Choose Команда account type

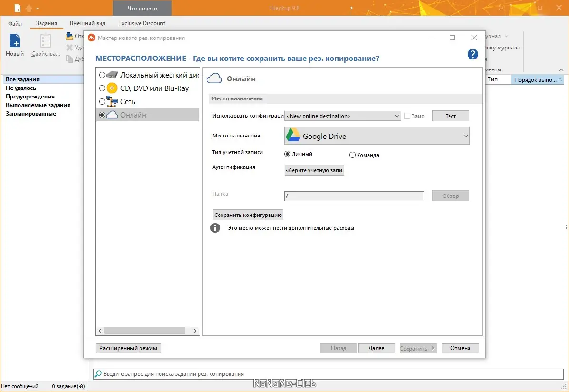352,155
